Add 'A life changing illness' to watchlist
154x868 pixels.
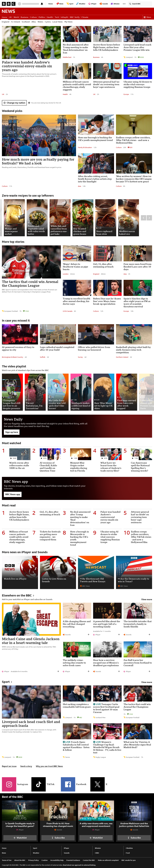[x=88, y=634]
